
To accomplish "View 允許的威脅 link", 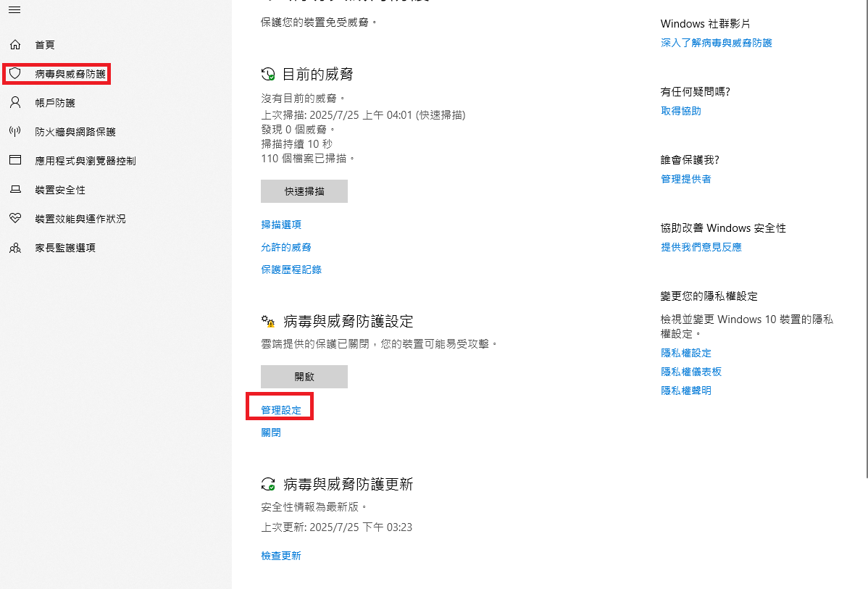I will pos(286,247).
